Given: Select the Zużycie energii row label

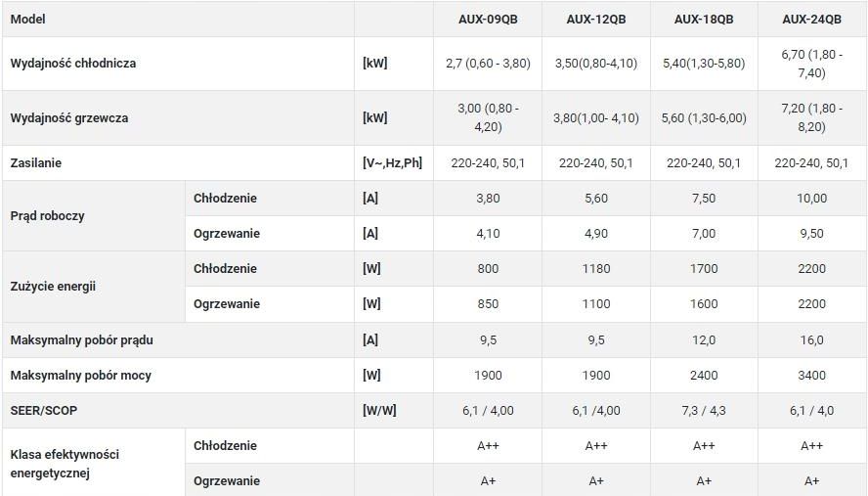Looking at the screenshot, I should point(53,286).
